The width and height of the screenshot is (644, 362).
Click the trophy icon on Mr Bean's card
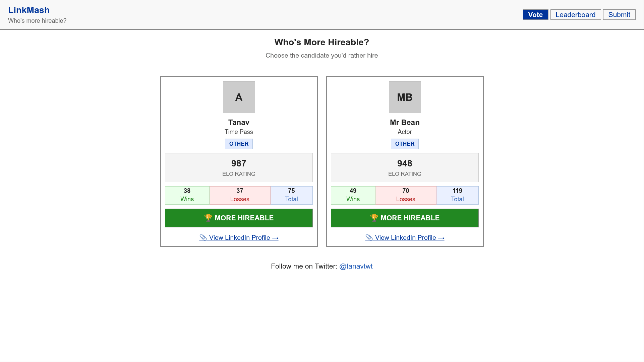pos(374,218)
